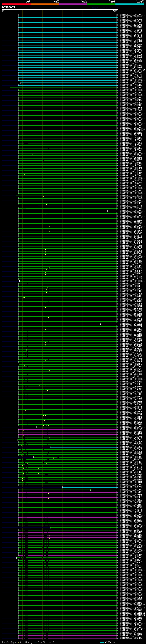Click the query name DC598055
Image resolution: width=146 pixels, height=644 pixels.
[x=8, y=7]
